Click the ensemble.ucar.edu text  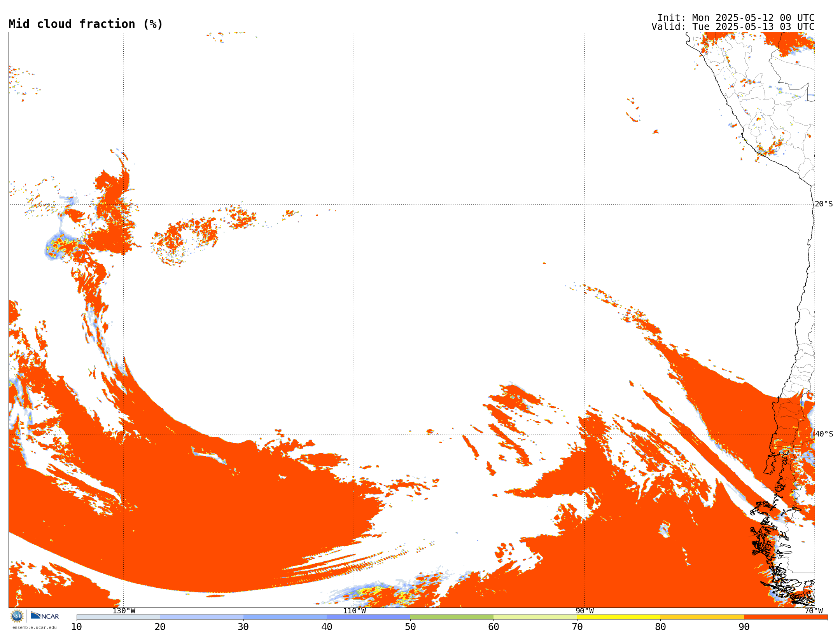(x=35, y=627)
